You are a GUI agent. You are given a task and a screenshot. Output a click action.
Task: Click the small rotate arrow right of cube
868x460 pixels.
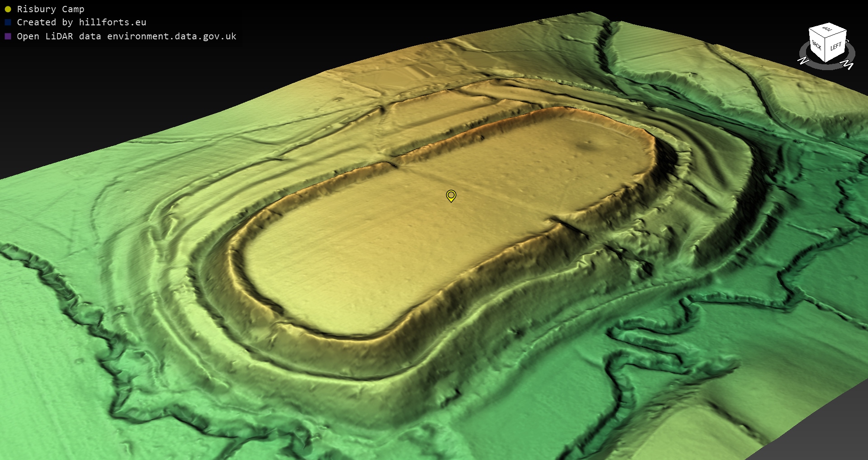tap(847, 41)
